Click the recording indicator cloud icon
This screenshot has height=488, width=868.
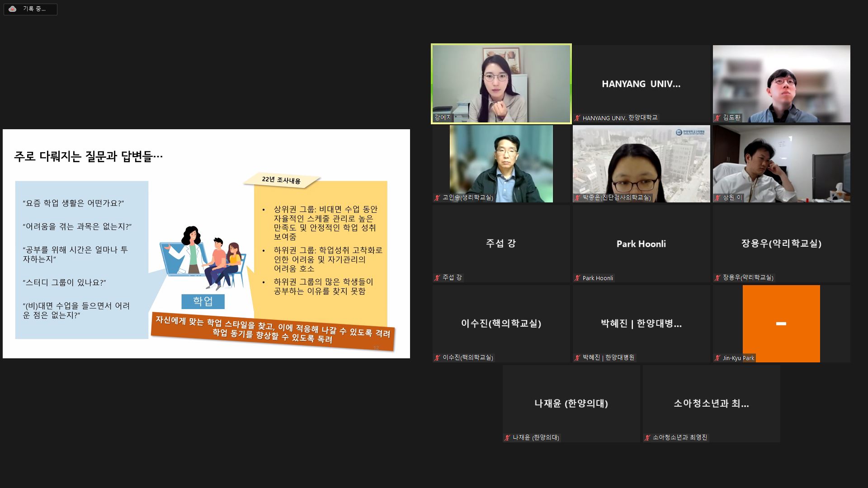point(12,9)
